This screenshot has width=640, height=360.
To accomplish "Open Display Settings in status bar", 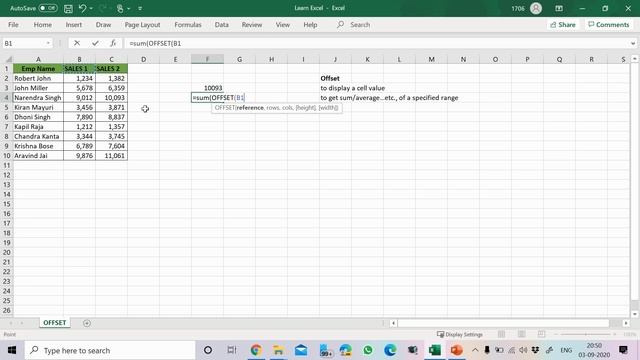I will (460, 334).
